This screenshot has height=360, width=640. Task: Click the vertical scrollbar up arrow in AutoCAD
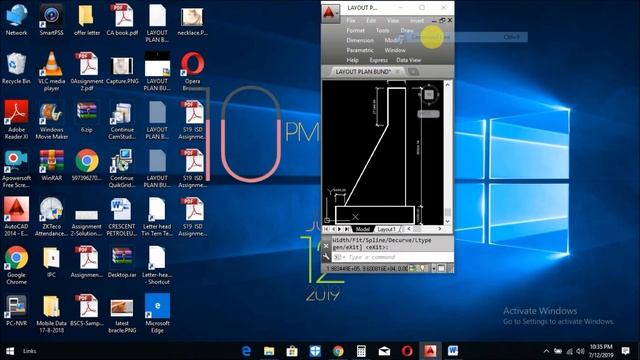pos(447,84)
